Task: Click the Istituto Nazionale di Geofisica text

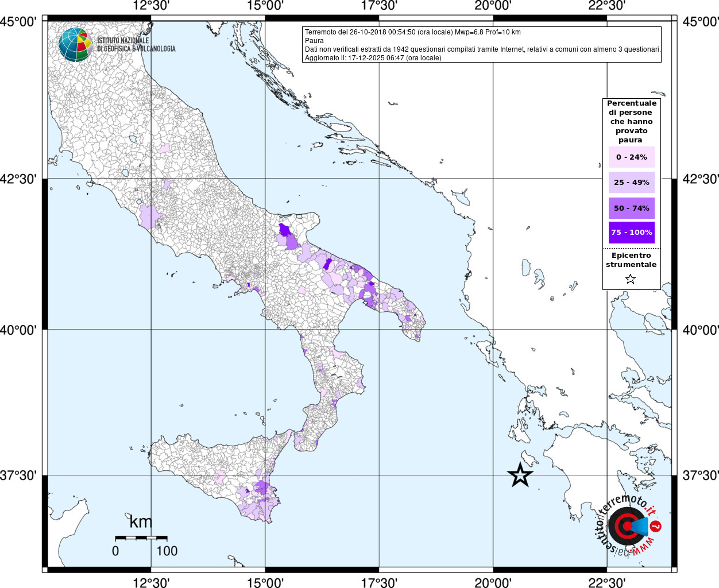Action: click(136, 45)
